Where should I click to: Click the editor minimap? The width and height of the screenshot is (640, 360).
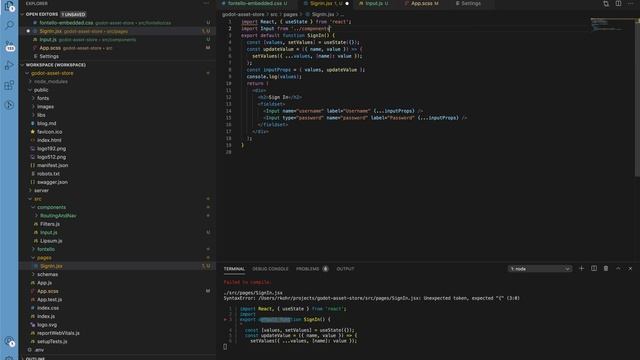pyautogui.click(x=611, y=24)
